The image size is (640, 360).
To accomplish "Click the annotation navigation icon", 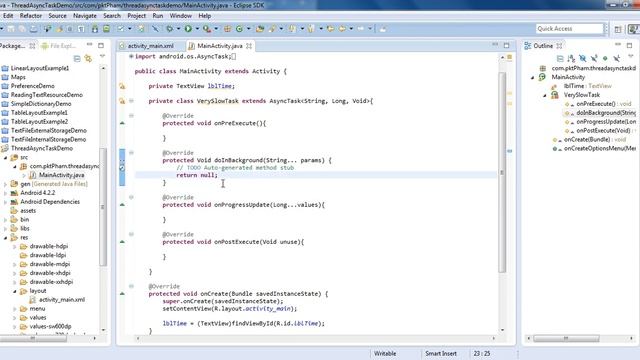I will click(292, 29).
